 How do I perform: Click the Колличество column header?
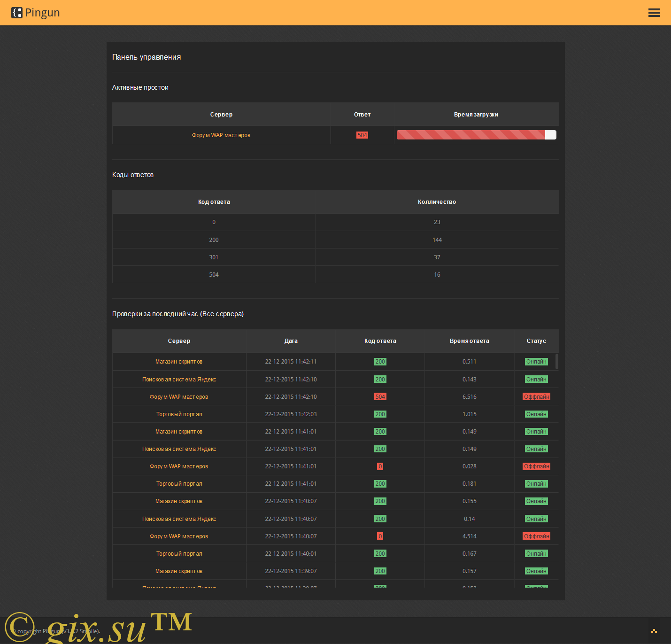[x=437, y=202]
